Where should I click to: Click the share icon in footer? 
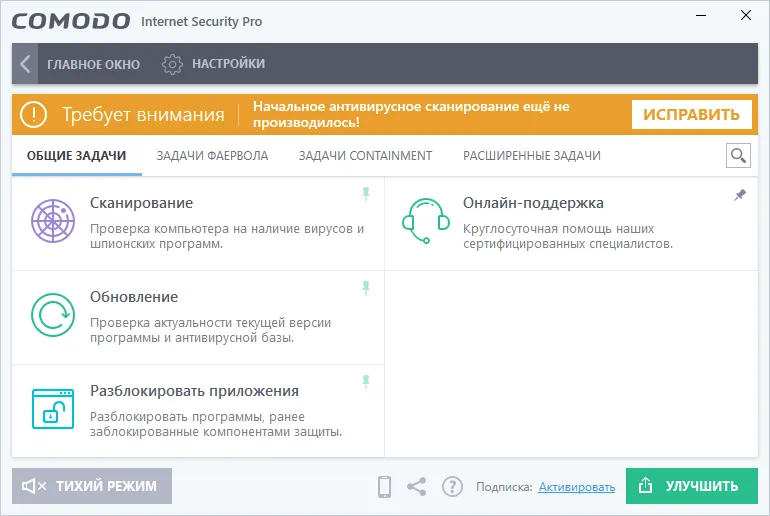[417, 486]
